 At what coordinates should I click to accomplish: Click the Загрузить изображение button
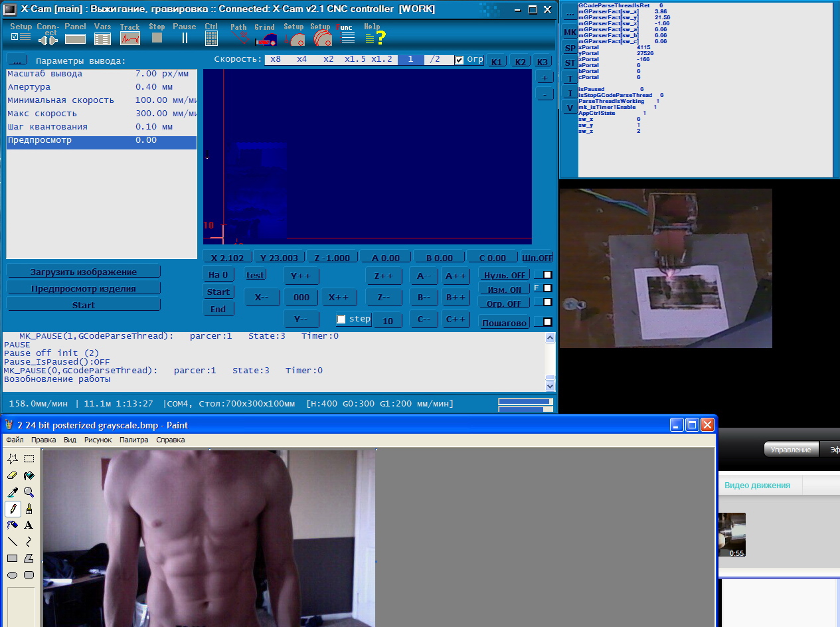[x=84, y=272]
